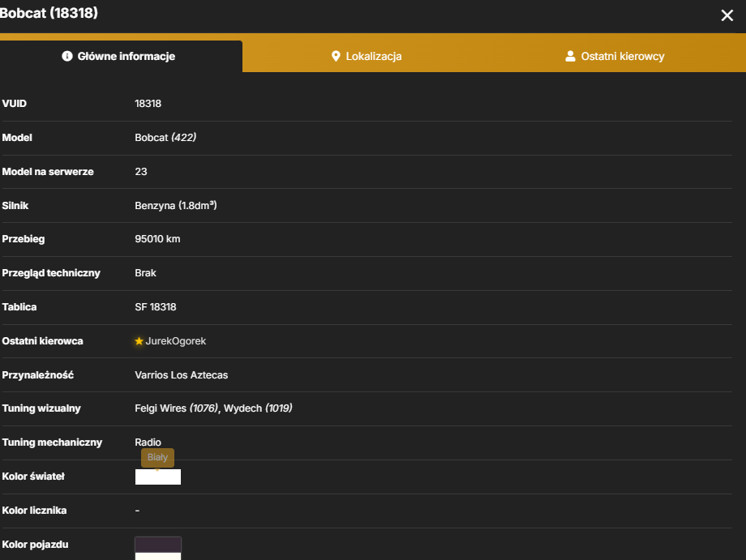Click the Ostatni kierowca row label
This screenshot has width=746, height=560.
pyautogui.click(x=42, y=341)
